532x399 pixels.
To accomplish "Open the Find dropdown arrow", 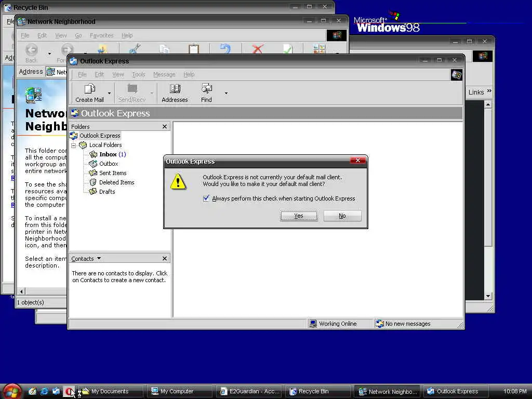I will click(226, 93).
